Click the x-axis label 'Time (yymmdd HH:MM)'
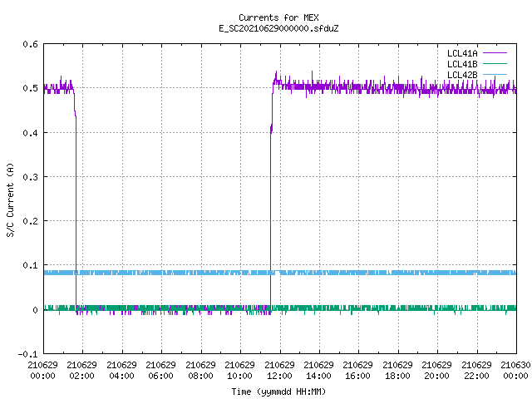The image size is (532, 399). coord(278,392)
